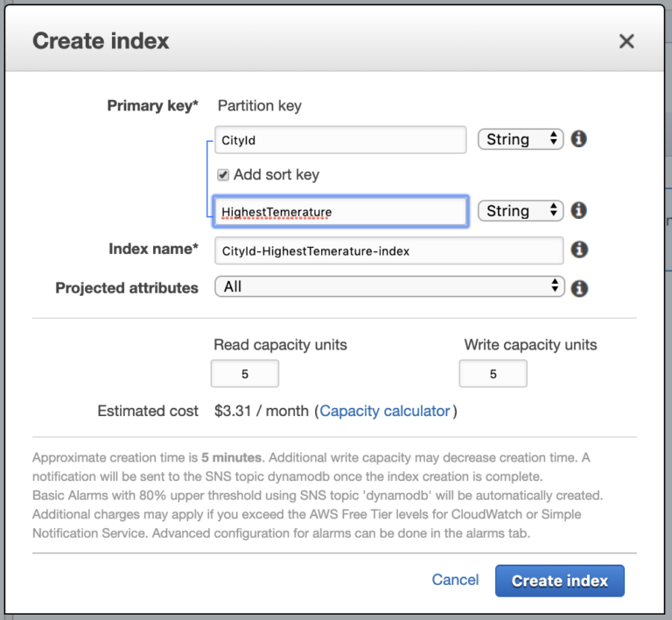Image resolution: width=672 pixels, height=620 pixels.
Task: Open partition key String type dropdown
Action: pos(520,139)
